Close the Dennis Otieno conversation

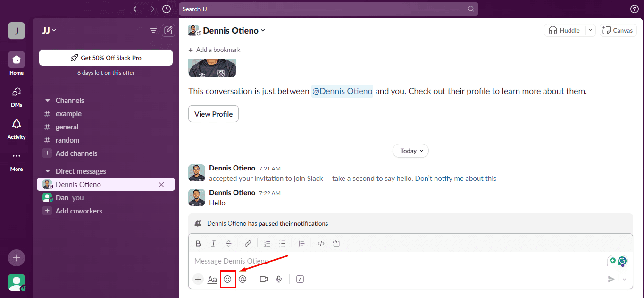point(161,185)
